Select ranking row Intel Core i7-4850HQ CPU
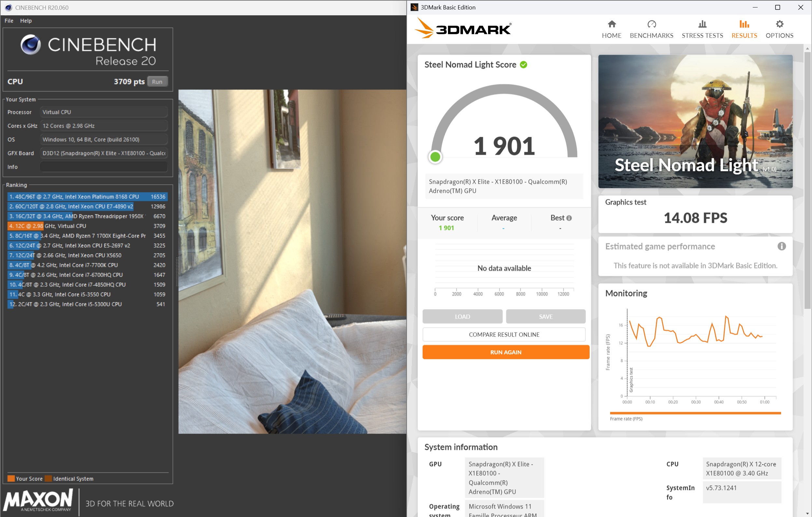 point(87,284)
